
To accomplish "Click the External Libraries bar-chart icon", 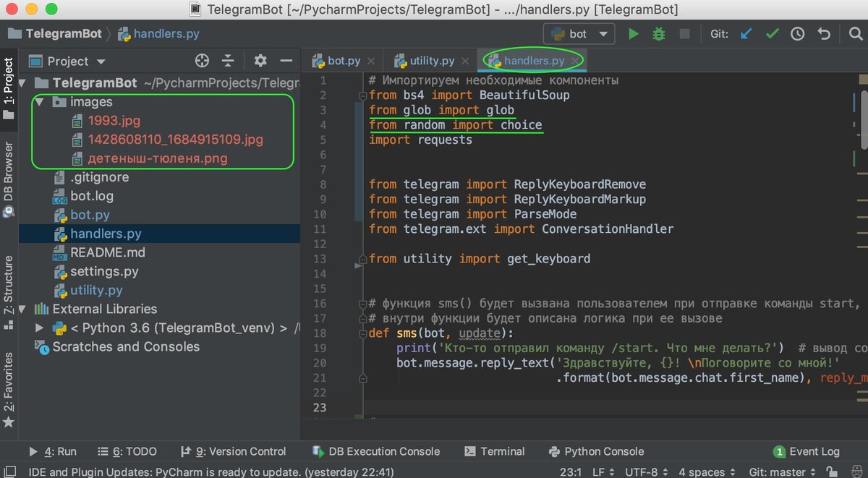I will (x=42, y=309).
